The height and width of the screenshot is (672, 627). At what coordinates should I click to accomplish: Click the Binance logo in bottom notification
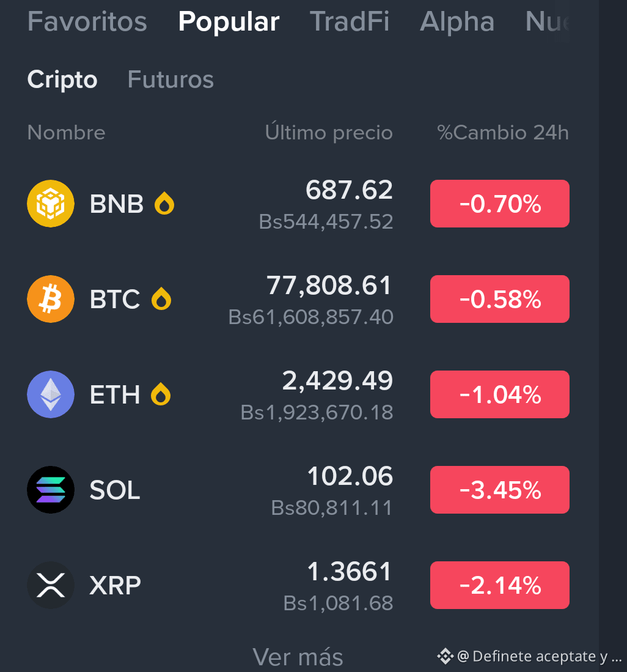pos(445,656)
